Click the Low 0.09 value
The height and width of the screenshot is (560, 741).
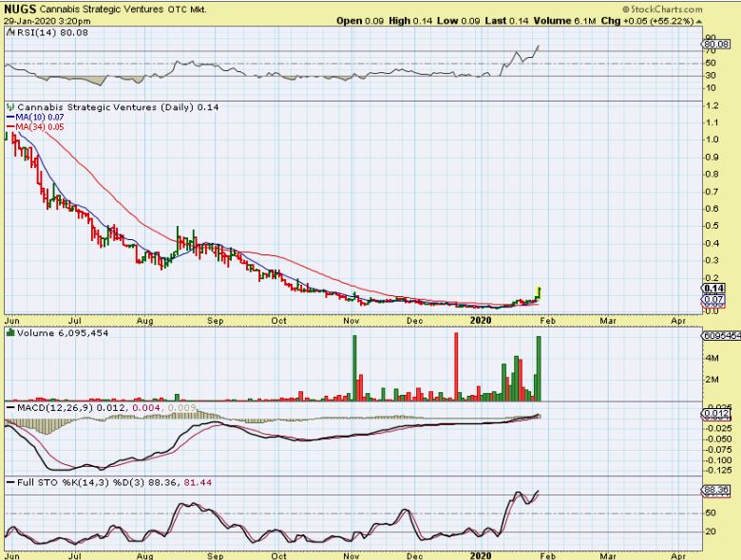pyautogui.click(x=459, y=21)
